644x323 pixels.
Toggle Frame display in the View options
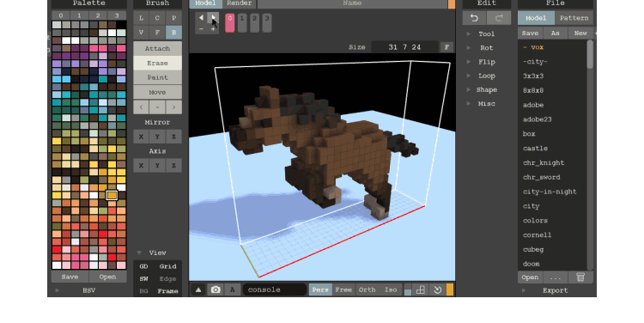click(167, 291)
